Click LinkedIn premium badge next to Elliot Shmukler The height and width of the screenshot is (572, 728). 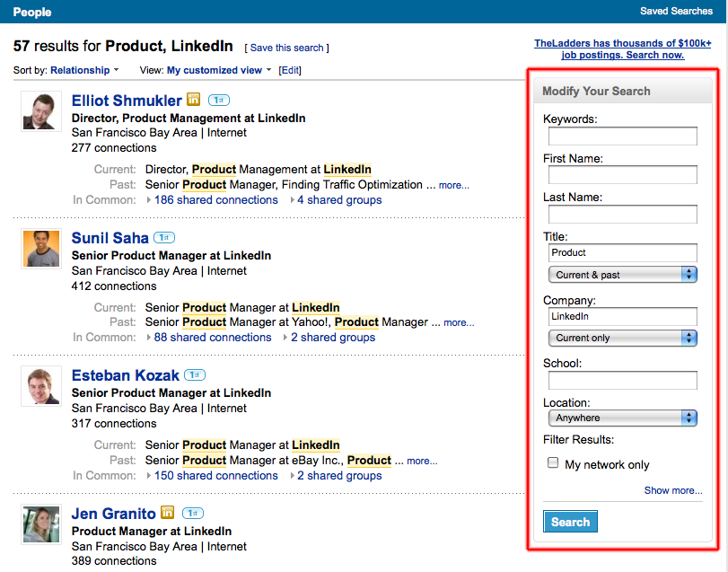pyautogui.click(x=193, y=100)
